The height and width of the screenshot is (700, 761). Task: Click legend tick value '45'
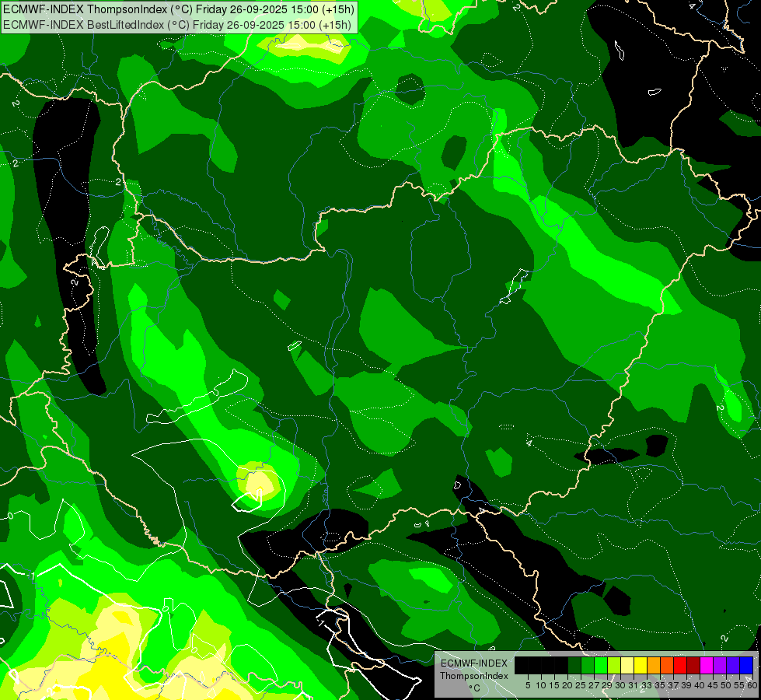click(x=713, y=685)
